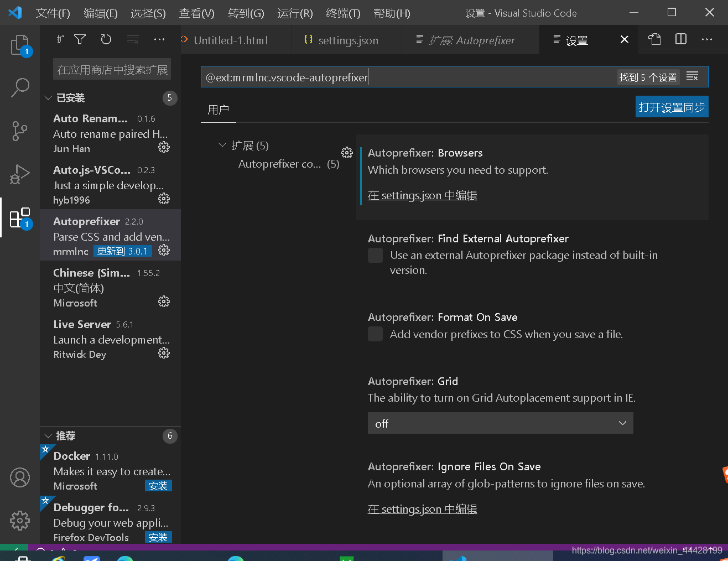Open the 终端(T) menu

(x=344, y=13)
